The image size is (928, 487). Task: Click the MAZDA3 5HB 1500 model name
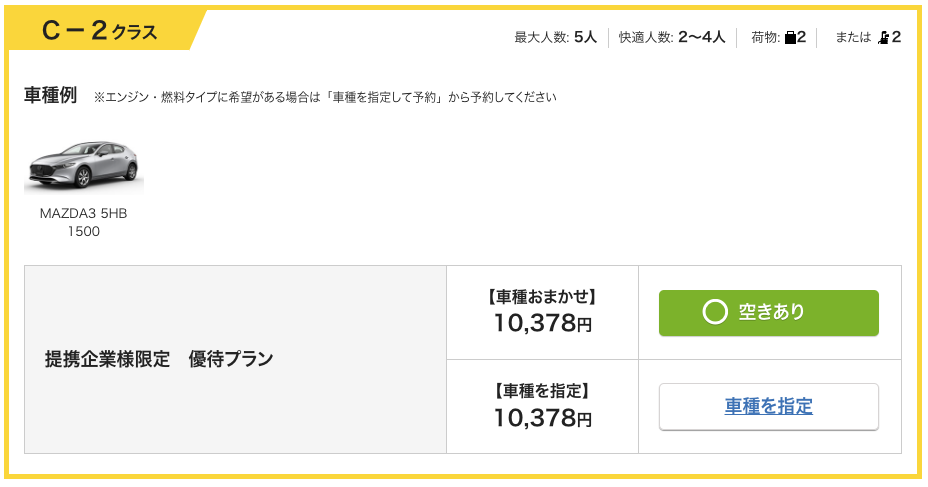(x=83, y=222)
